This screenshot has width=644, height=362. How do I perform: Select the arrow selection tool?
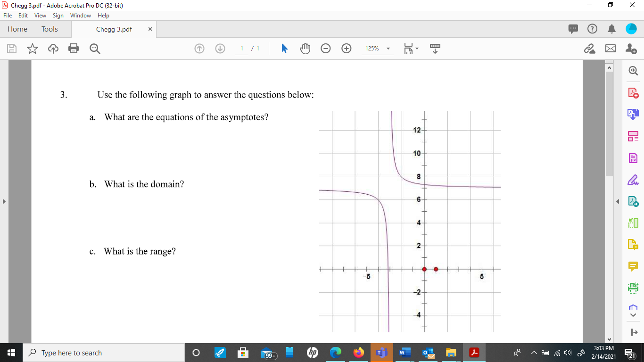(x=284, y=48)
